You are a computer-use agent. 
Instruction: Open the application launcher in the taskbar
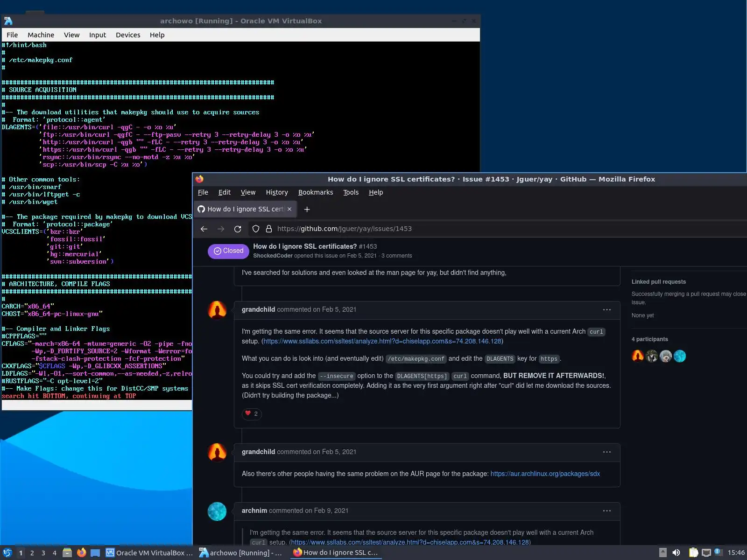tap(7, 553)
